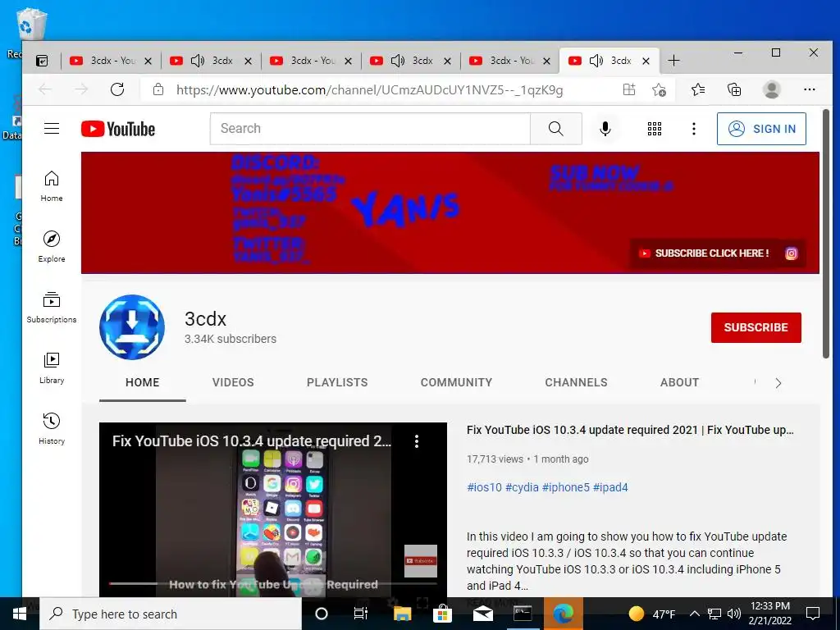Click into the YouTube search field
The image size is (840, 630).
(370, 129)
